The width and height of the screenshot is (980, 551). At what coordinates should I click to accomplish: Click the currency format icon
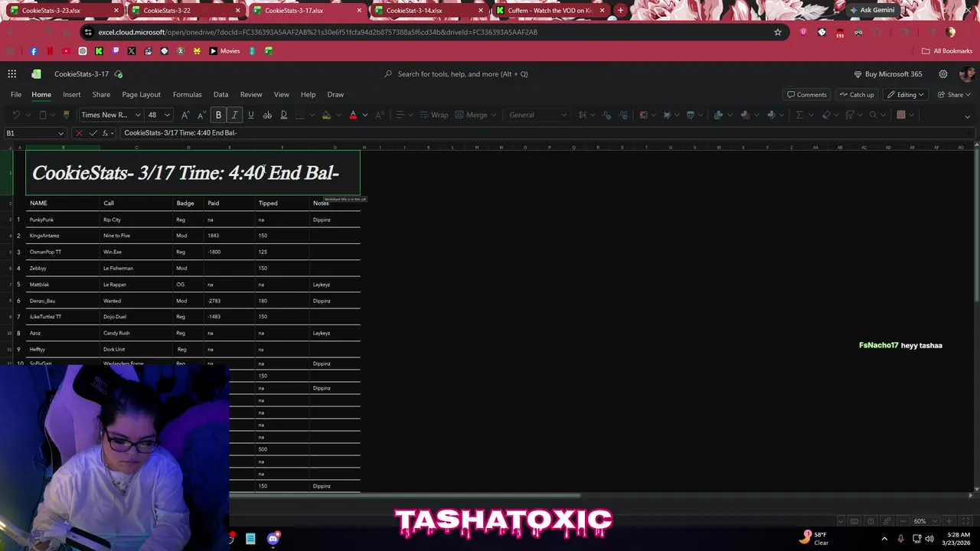(x=583, y=115)
